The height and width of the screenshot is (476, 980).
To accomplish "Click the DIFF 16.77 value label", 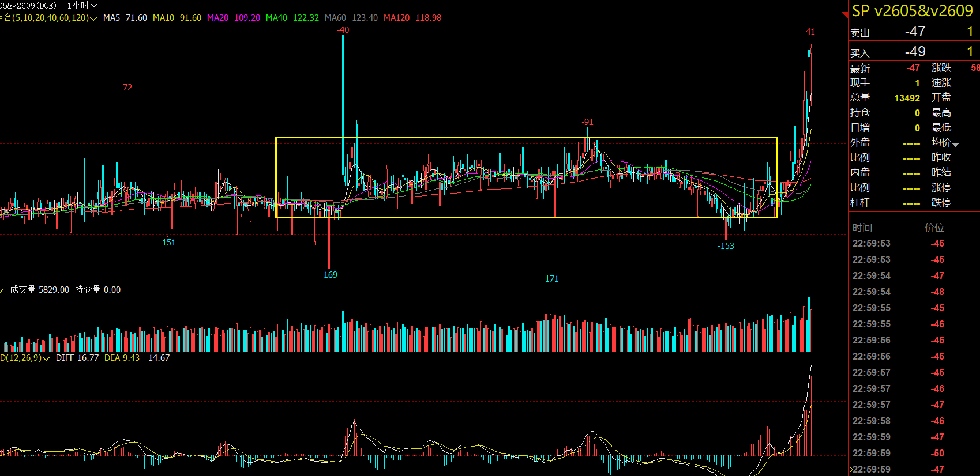I will click(x=77, y=358).
